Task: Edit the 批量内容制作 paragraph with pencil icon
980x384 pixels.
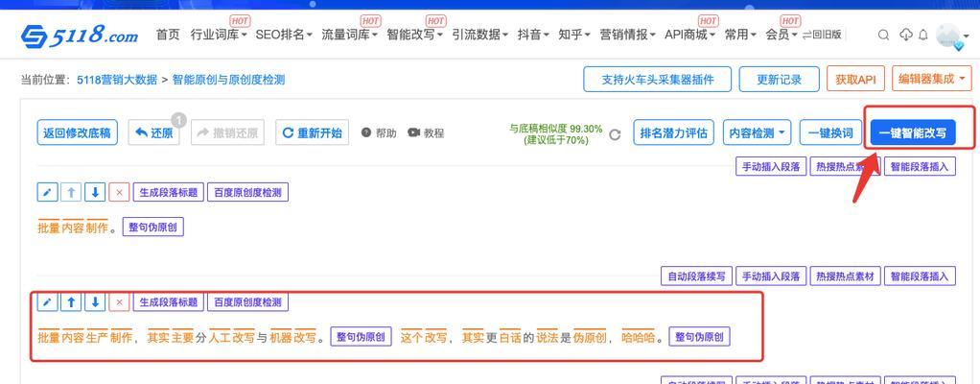Action: click(x=47, y=192)
